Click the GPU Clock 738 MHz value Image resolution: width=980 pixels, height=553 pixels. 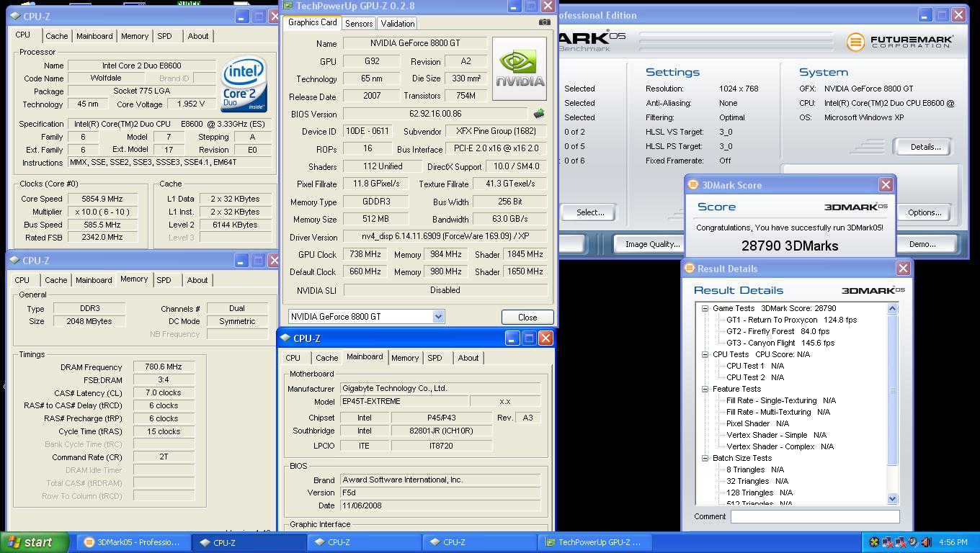coord(365,254)
